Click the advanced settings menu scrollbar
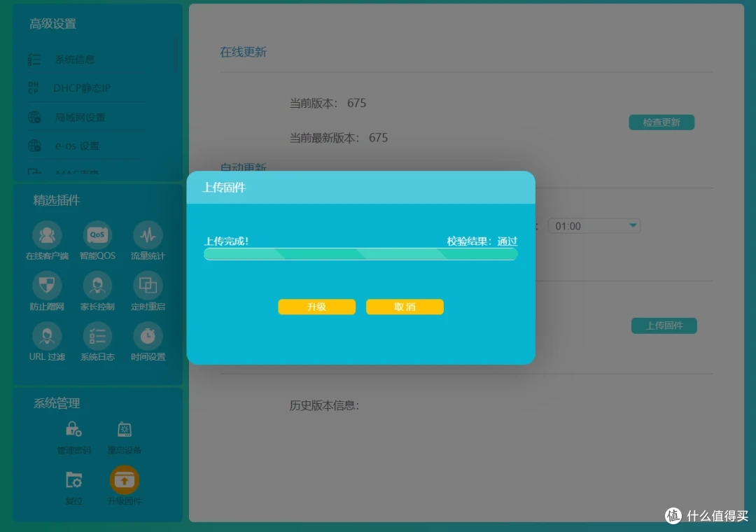 pos(176,54)
